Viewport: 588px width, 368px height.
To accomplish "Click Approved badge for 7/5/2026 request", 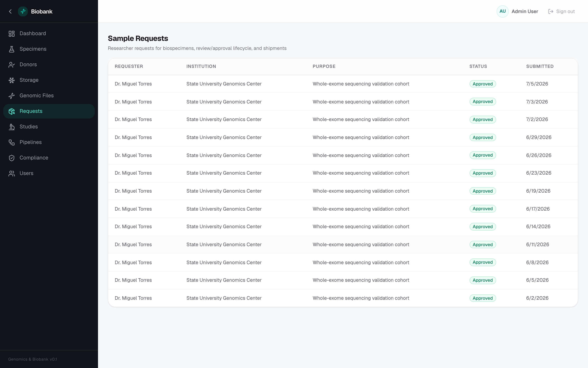I will click(483, 84).
